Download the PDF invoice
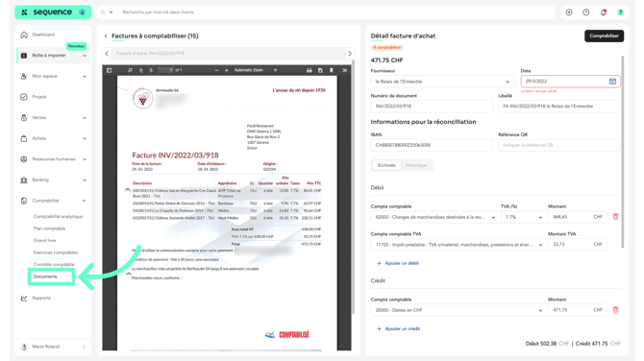The image size is (644, 361). pyautogui.click(x=320, y=70)
